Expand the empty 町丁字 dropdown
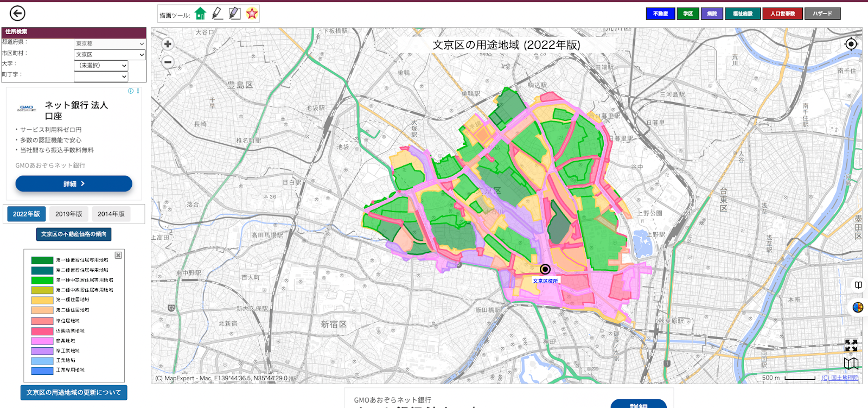Viewport: 868px width, 408px height. tap(100, 76)
